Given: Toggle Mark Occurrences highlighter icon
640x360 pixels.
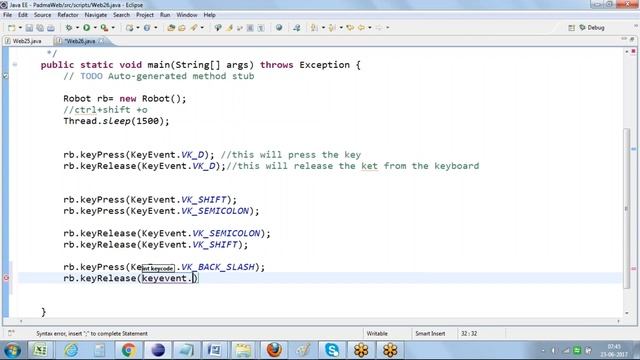Looking at the screenshot, I should (229, 28).
